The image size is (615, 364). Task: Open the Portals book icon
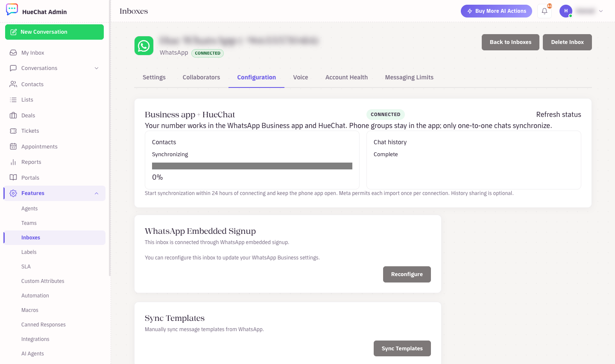click(13, 178)
